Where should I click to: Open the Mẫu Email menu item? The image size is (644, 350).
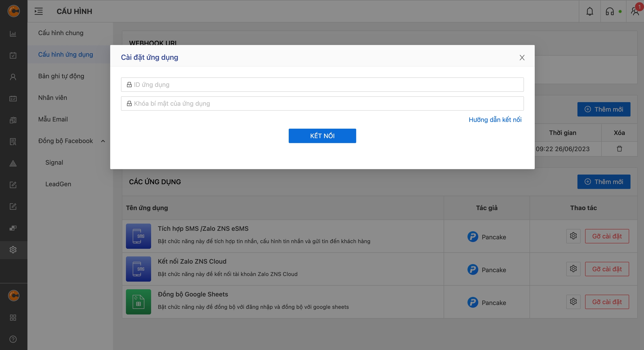tap(53, 119)
